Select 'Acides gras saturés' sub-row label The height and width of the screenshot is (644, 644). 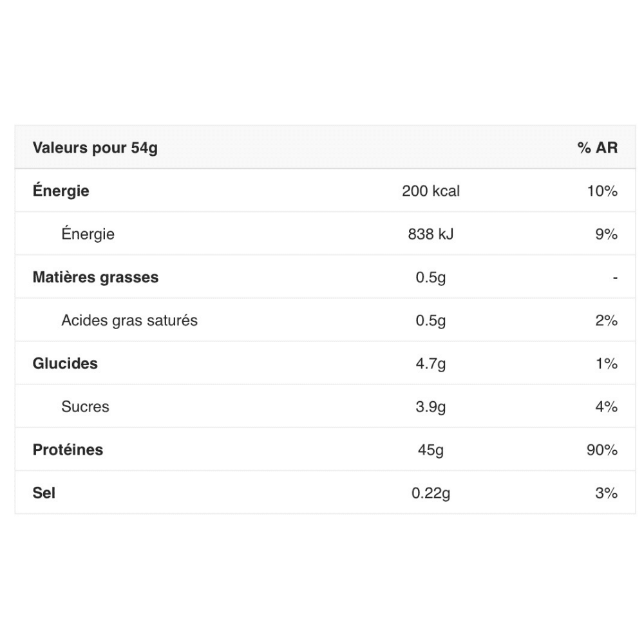pos(129,320)
